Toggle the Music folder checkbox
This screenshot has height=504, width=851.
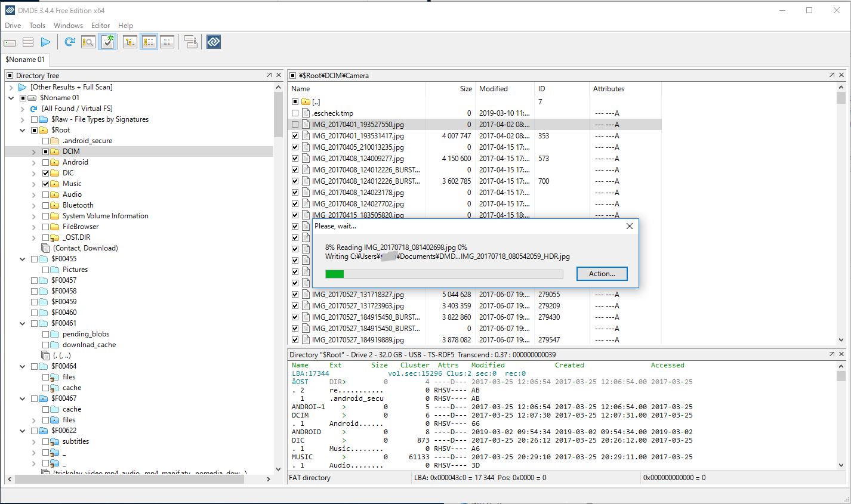46,184
